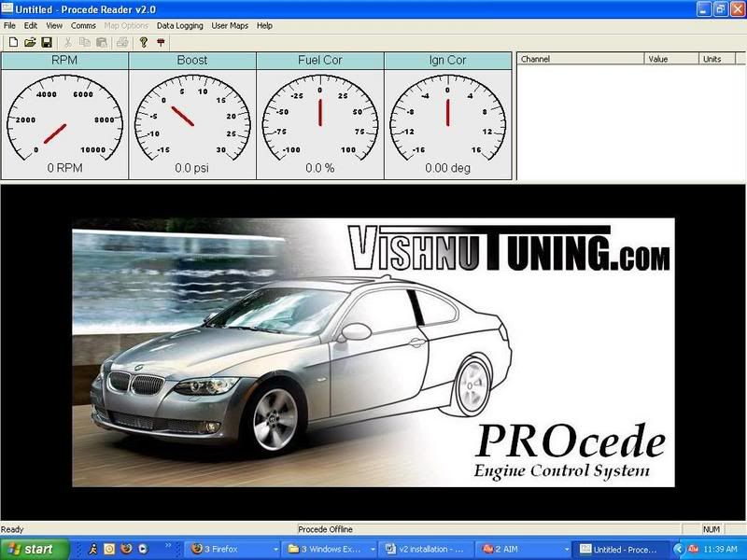Click the 'Ready' status bar text
The image size is (747, 560).
pyautogui.click(x=12, y=529)
